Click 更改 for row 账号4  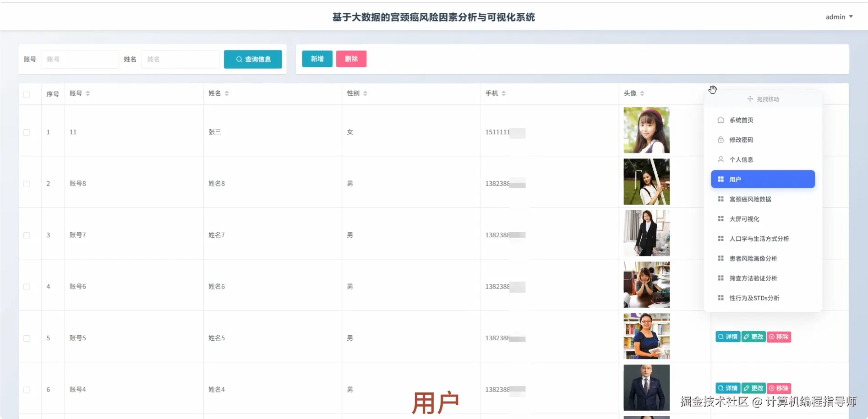[x=753, y=388]
